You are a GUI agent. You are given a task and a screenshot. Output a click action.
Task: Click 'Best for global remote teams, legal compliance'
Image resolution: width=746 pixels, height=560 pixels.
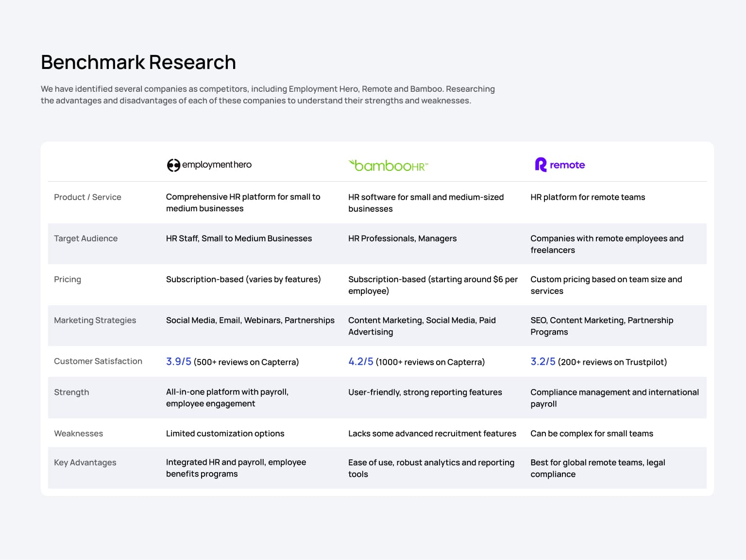pyautogui.click(x=598, y=468)
